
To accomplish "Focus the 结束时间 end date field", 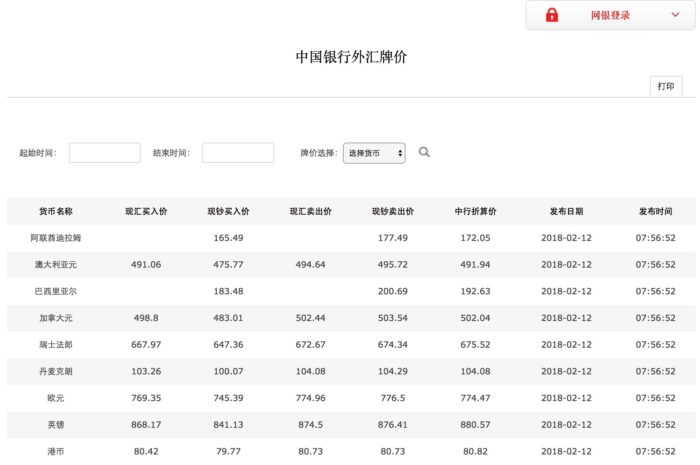I will point(238,153).
